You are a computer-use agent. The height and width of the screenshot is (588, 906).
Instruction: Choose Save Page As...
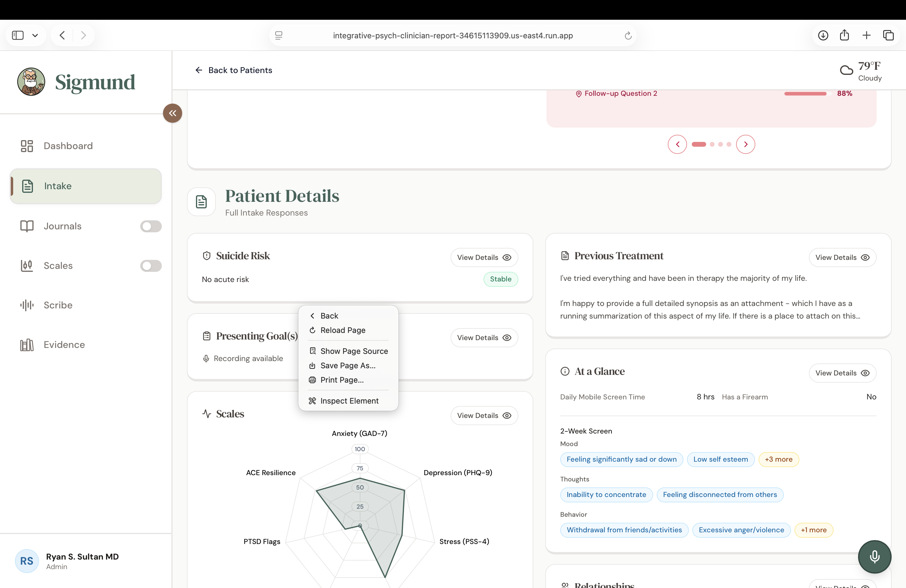pos(348,366)
